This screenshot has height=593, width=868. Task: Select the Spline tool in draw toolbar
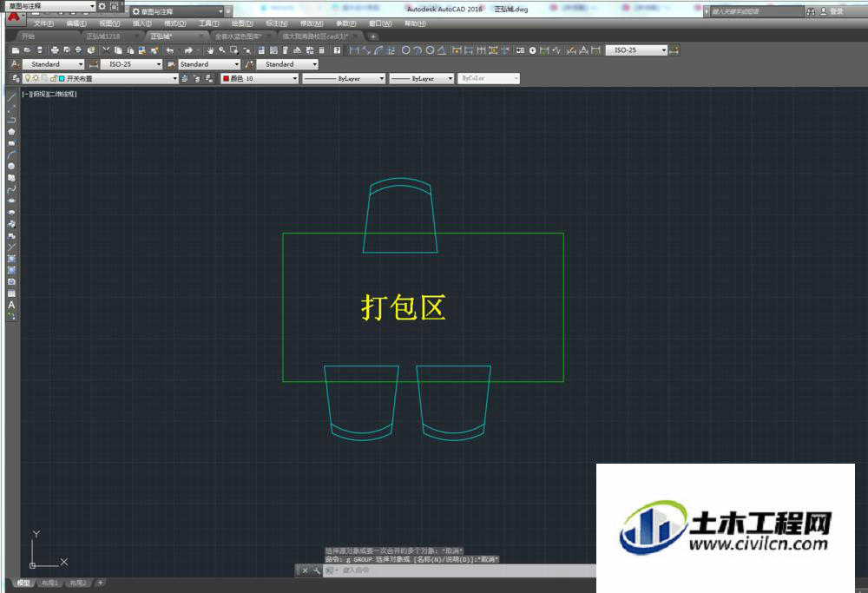(11, 189)
